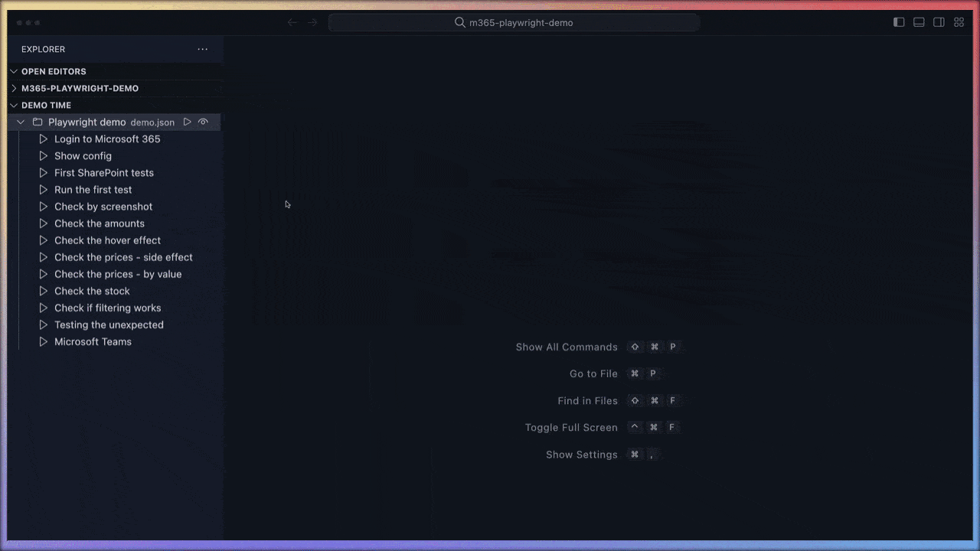This screenshot has height=551, width=980.
Task: Select the Microsoft Teams label
Action: [x=93, y=341]
